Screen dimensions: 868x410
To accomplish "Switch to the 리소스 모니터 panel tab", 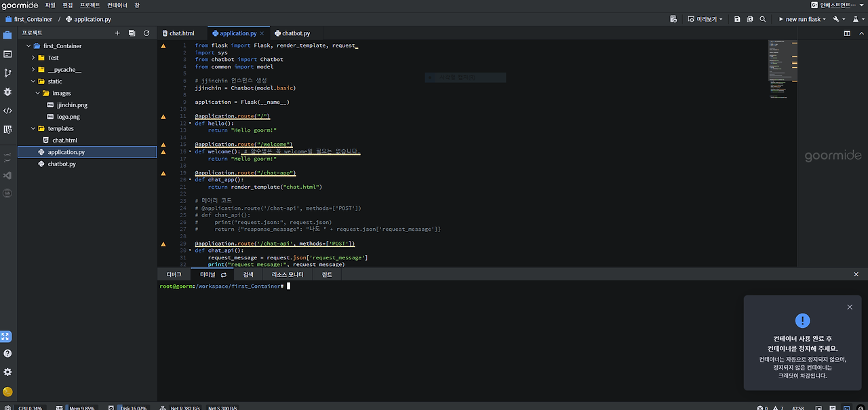I will [287, 274].
